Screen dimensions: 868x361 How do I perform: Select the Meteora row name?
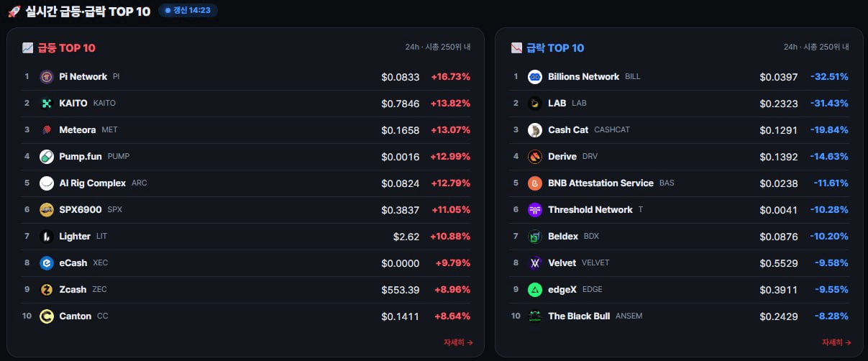coord(78,130)
